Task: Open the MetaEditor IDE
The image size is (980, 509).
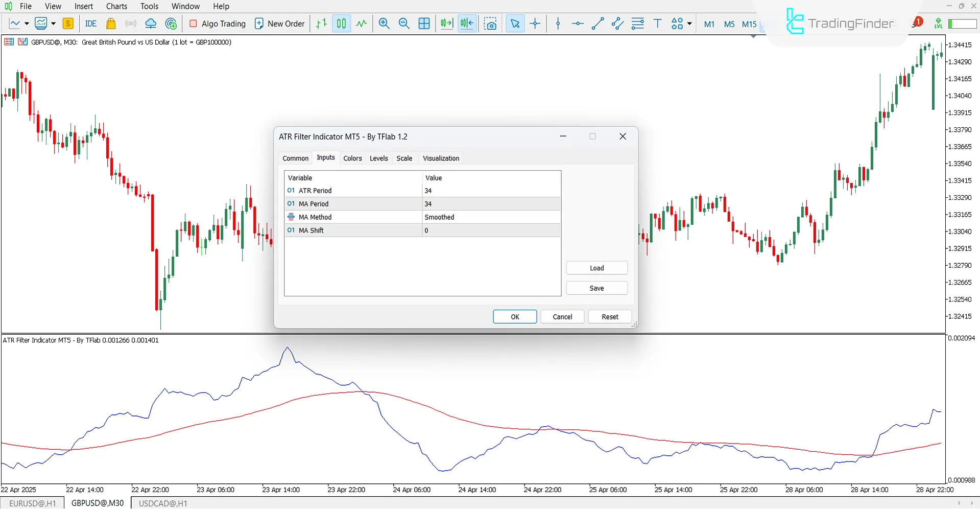Action: (x=90, y=24)
